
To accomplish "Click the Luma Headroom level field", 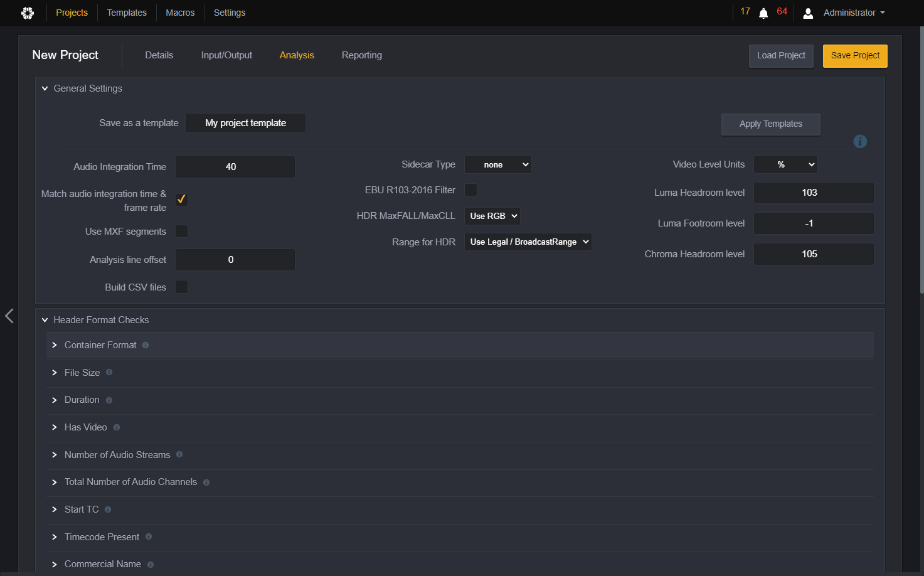I will tap(814, 193).
